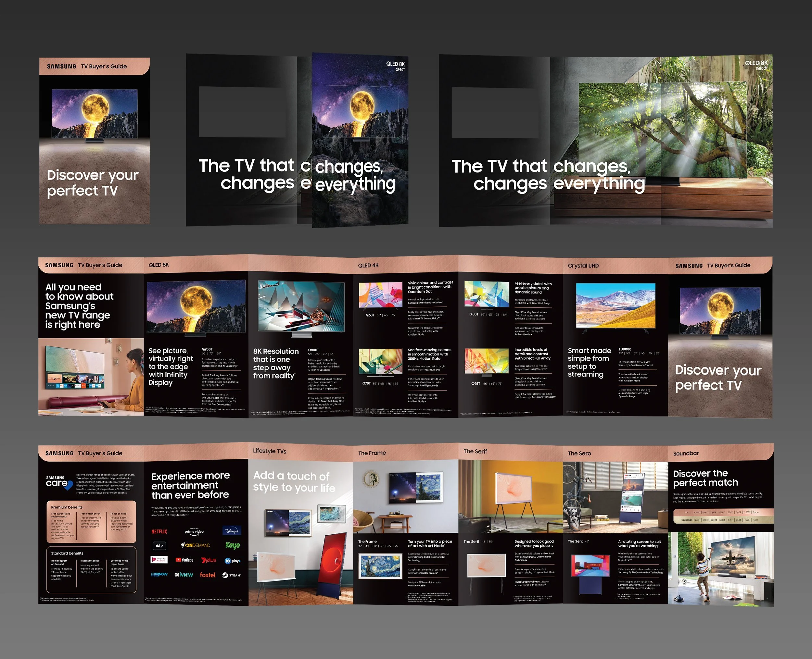Select the QLED 4K section header

point(368,265)
